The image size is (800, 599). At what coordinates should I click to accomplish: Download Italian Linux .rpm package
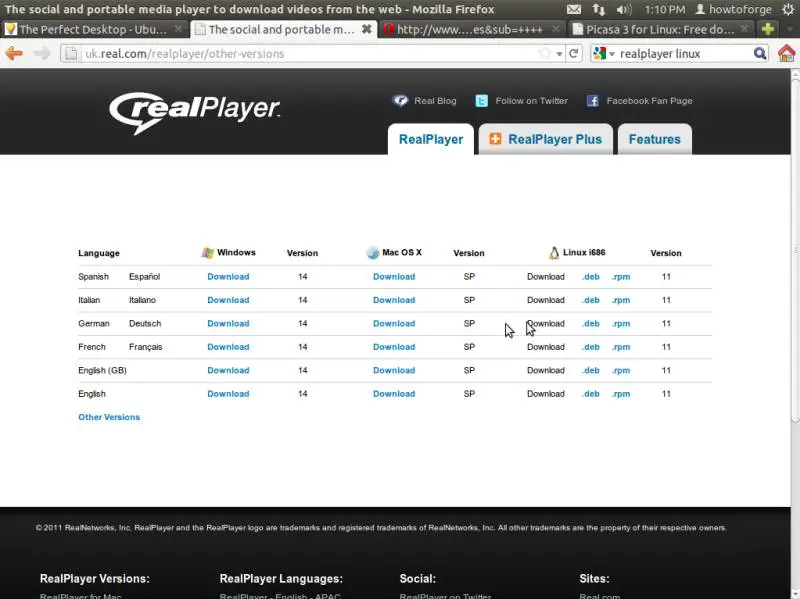pyautogui.click(x=621, y=300)
